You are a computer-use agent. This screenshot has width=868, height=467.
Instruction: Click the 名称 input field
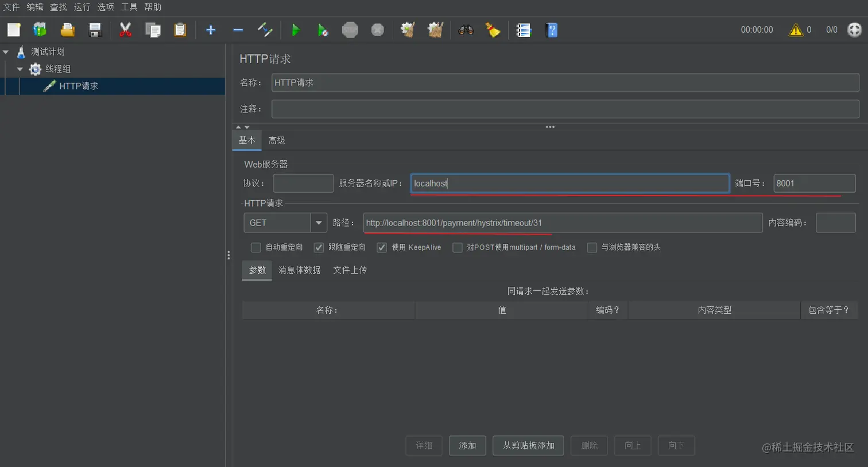(565, 83)
